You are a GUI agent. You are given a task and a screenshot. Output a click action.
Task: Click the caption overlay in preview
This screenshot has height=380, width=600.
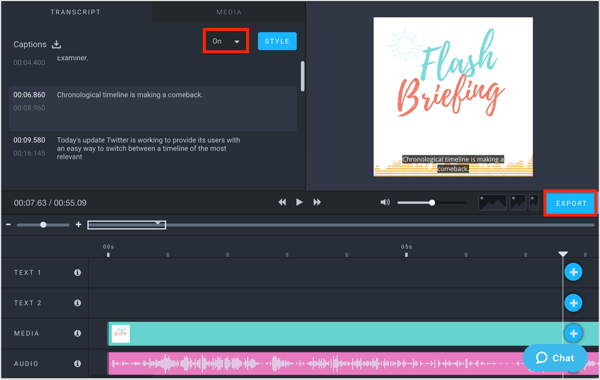[x=453, y=164]
